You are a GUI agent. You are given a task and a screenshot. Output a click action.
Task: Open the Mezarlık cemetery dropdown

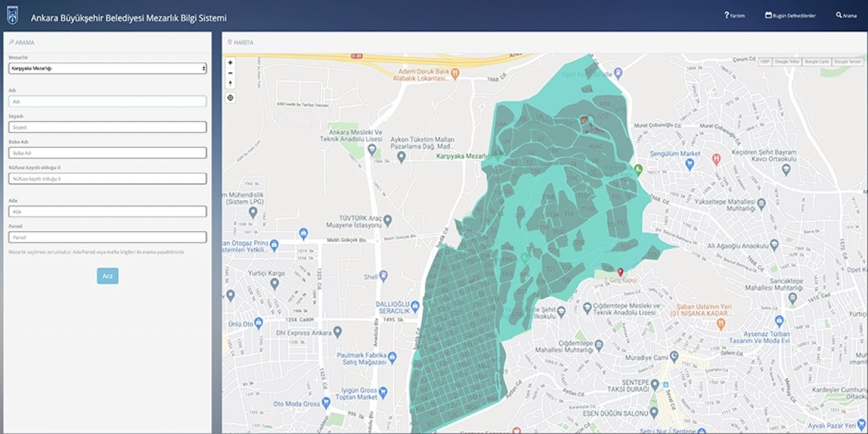(x=108, y=68)
